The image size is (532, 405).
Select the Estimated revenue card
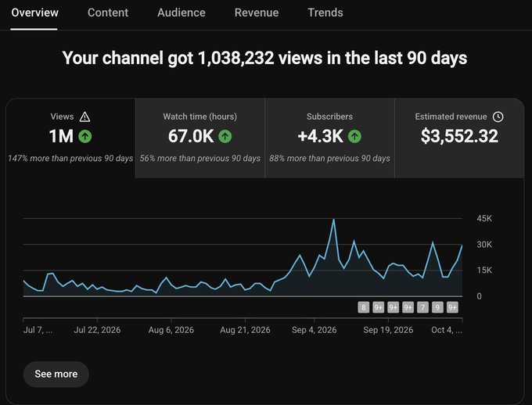[459, 138]
